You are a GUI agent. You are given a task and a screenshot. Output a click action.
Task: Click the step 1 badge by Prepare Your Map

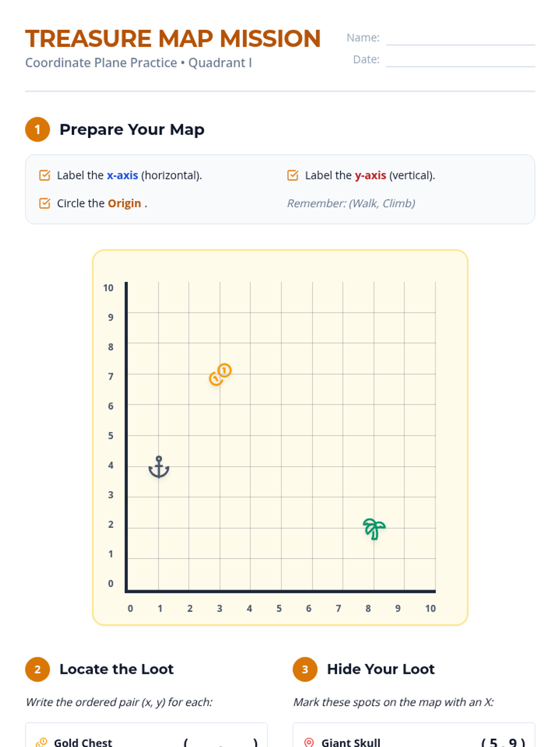[37, 129]
